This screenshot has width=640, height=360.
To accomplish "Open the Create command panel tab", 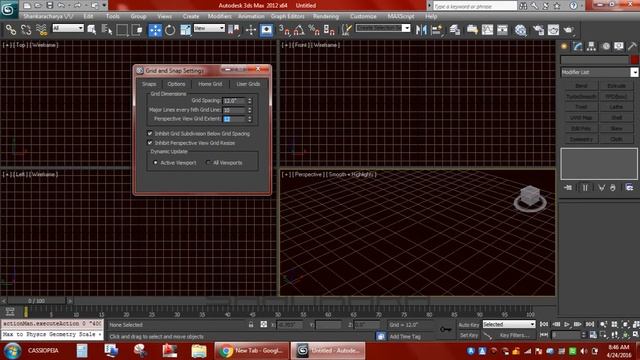I will [564, 46].
